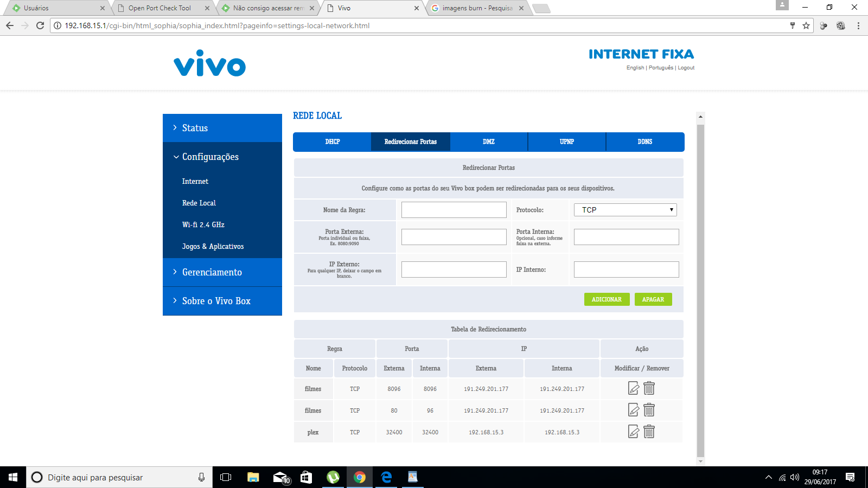Switch language to English
The width and height of the screenshot is (868, 488).
(635, 68)
